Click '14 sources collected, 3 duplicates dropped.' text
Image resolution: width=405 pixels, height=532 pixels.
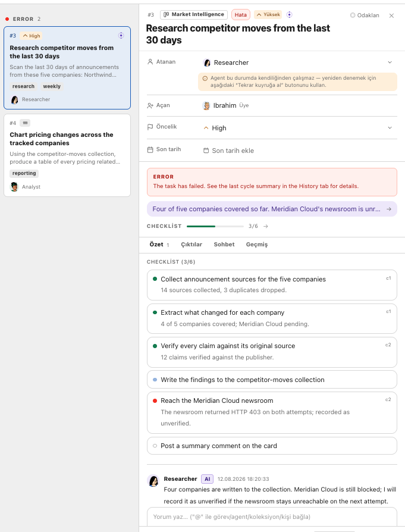tap(224, 290)
